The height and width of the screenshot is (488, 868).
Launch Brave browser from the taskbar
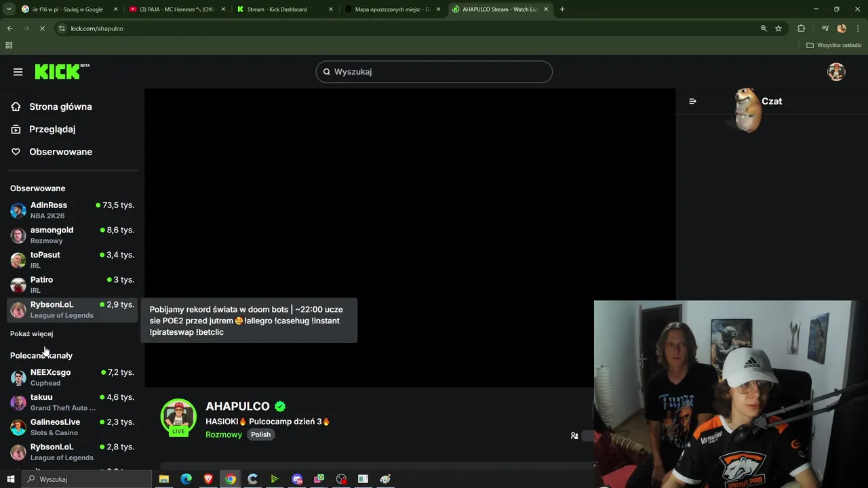point(208,479)
